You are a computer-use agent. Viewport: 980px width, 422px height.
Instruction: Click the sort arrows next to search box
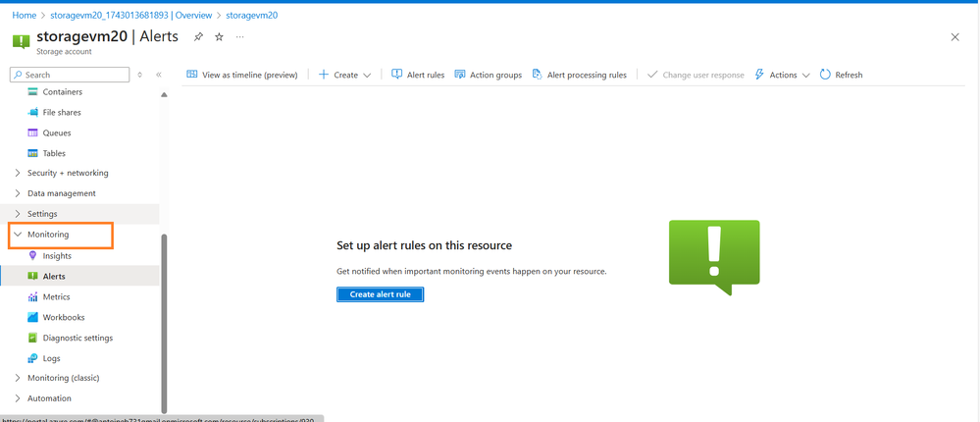pyautogui.click(x=139, y=75)
